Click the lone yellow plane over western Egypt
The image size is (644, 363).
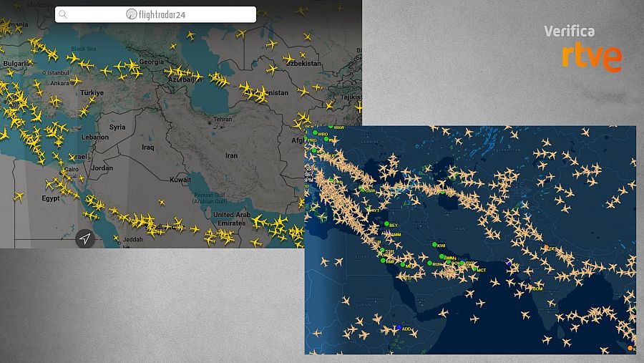coord(18,196)
